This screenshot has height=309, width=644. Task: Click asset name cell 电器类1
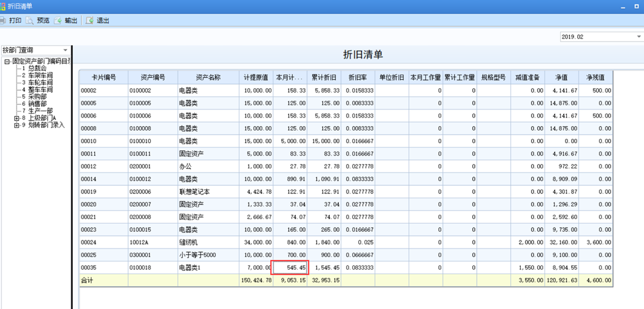click(208, 267)
